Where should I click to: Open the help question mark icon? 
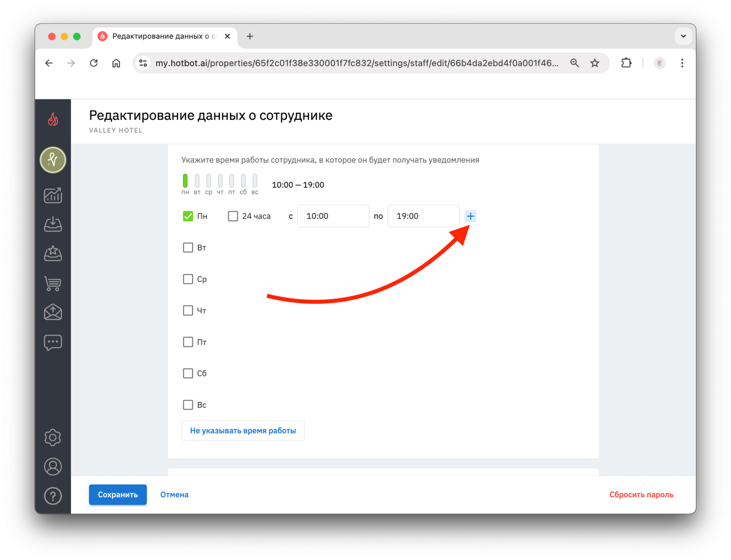[53, 496]
